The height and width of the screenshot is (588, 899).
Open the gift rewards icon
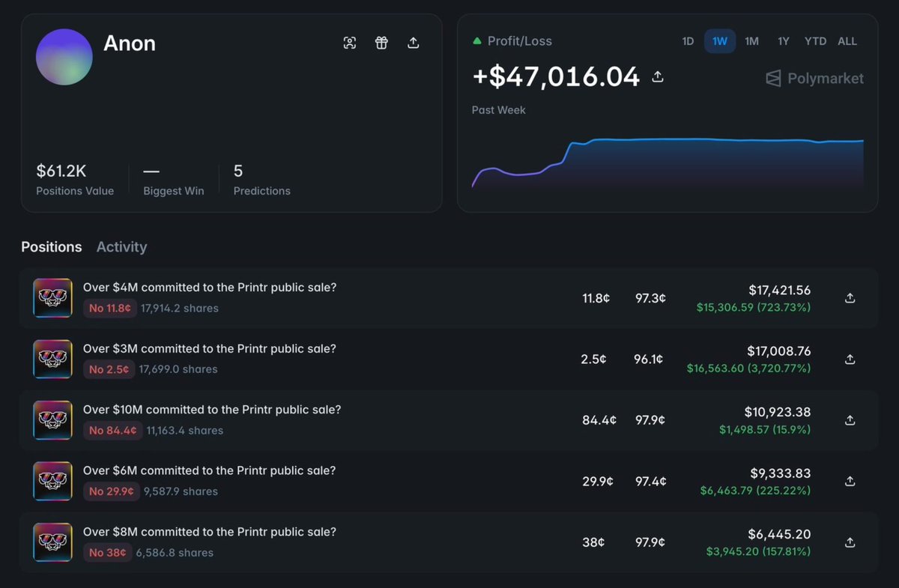pos(381,43)
